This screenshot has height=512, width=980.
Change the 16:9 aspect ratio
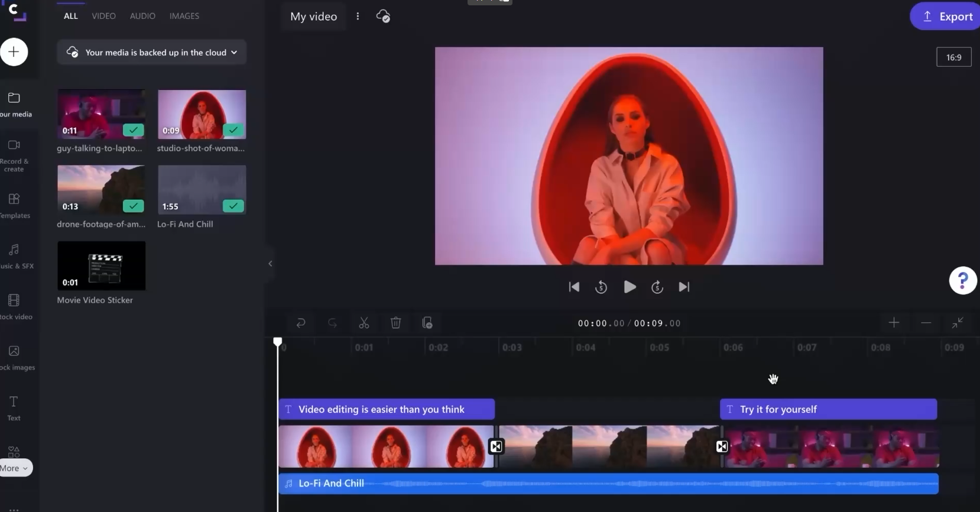pyautogui.click(x=953, y=57)
